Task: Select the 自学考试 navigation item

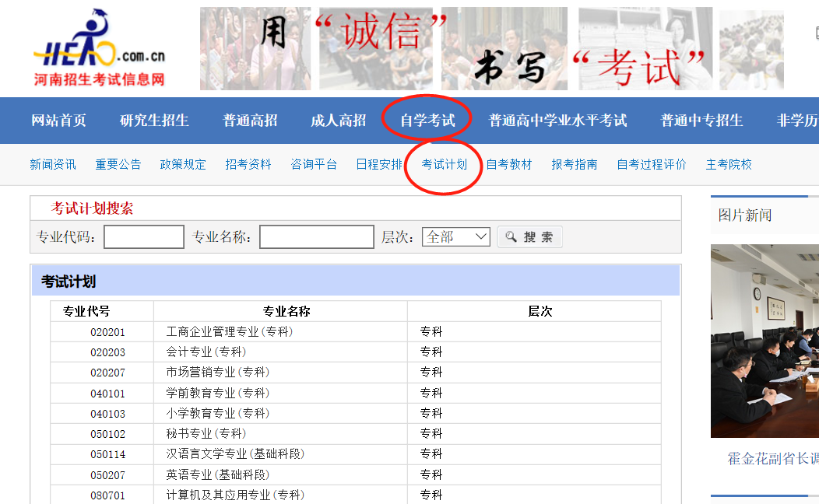Action: click(427, 121)
